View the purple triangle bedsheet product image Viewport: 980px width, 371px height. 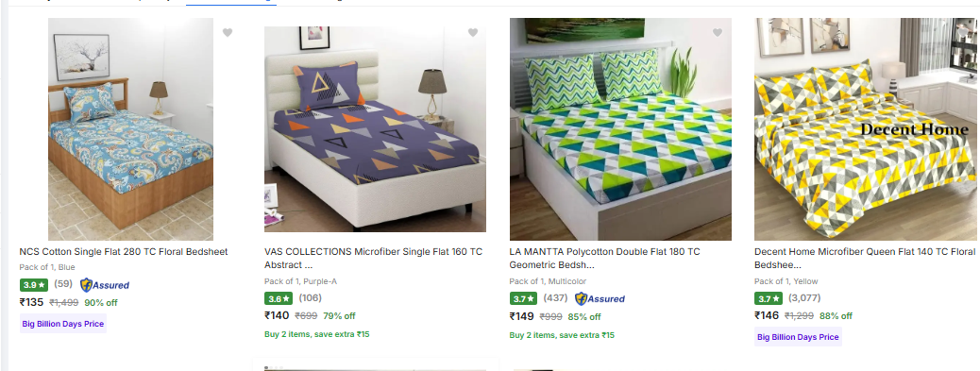pos(375,129)
